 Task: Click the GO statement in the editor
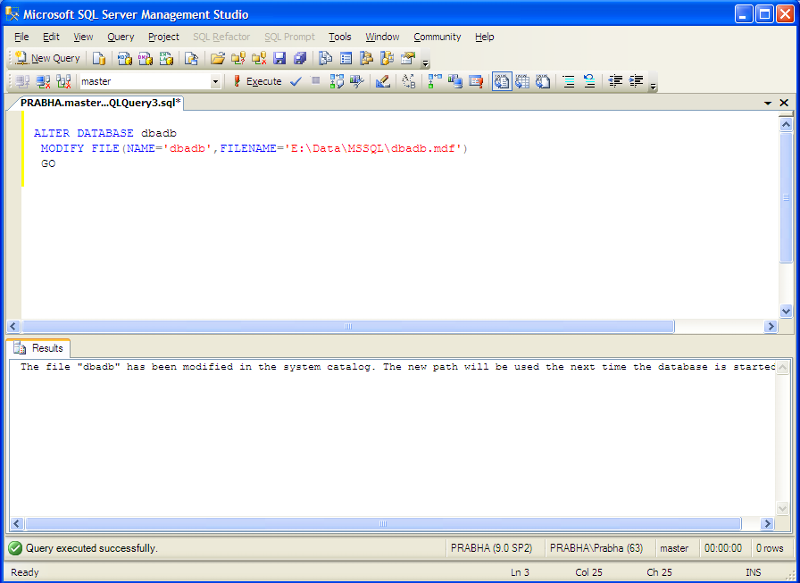pos(48,164)
